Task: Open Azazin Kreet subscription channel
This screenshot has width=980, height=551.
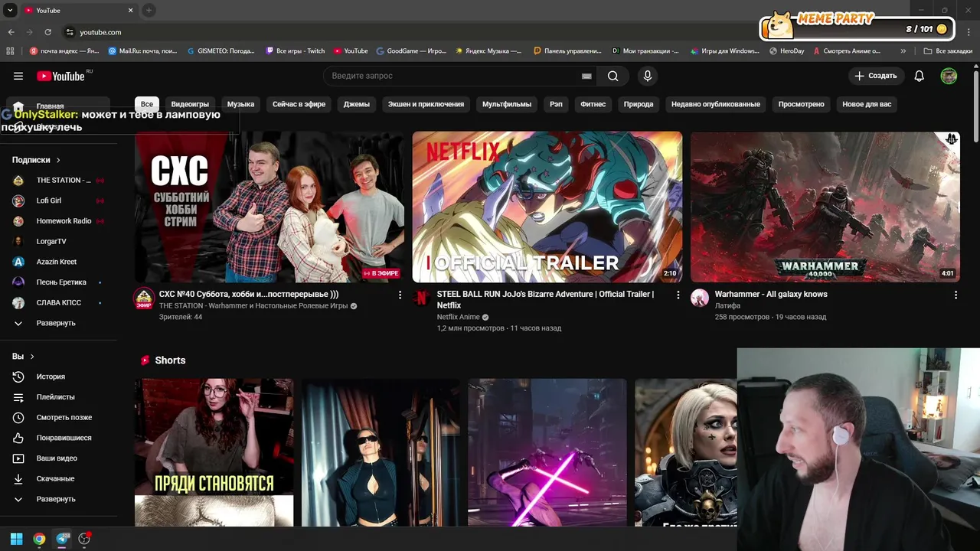Action: (x=59, y=262)
